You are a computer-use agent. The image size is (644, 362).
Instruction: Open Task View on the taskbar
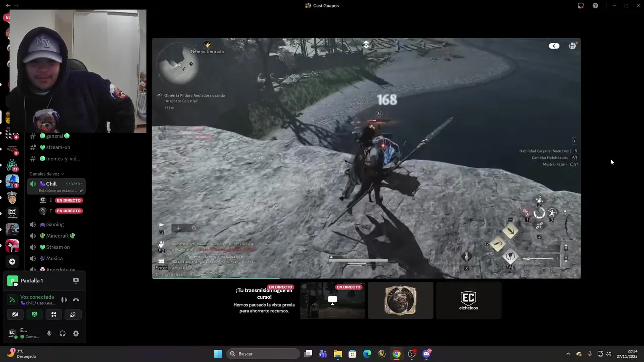tap(308, 354)
